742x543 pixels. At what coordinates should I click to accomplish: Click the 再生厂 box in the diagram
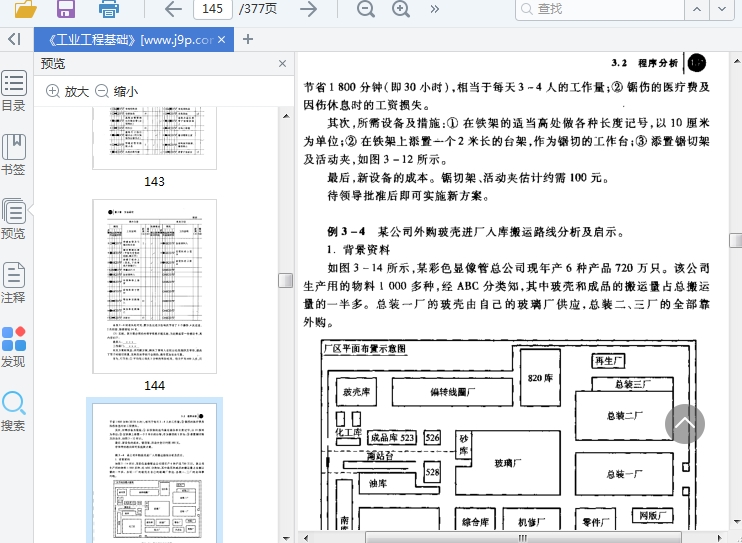609,361
